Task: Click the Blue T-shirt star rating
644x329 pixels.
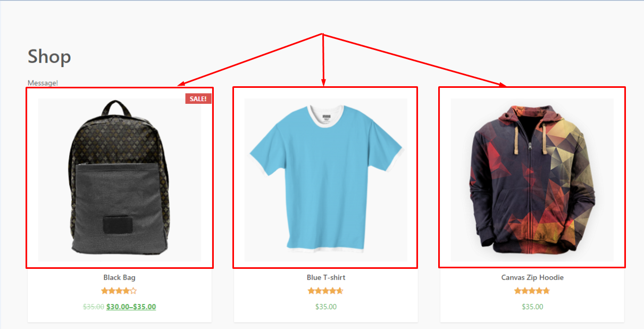Action: (x=325, y=291)
